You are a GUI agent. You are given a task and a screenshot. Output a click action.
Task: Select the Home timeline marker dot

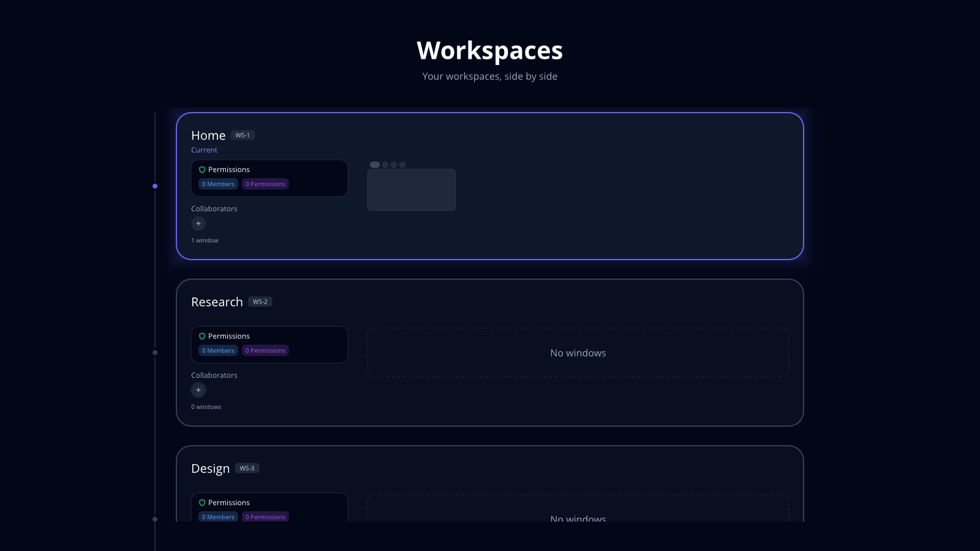[155, 186]
